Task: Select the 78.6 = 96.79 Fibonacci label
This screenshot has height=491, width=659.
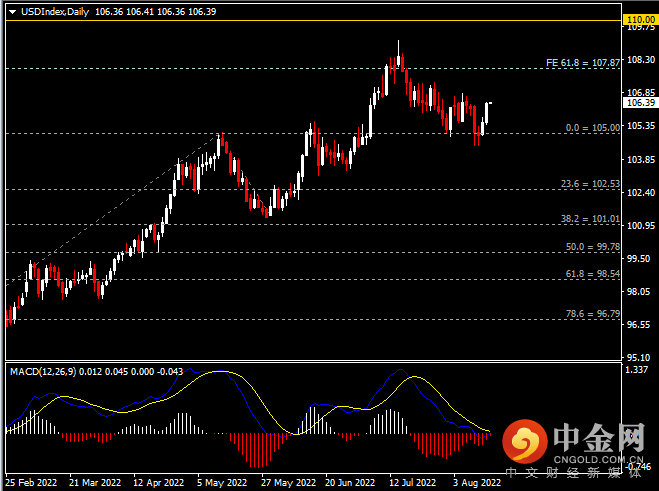Action: (593, 314)
